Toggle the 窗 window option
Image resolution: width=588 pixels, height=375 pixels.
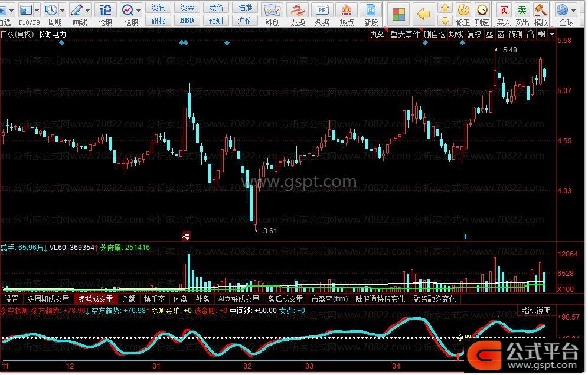click(501, 34)
